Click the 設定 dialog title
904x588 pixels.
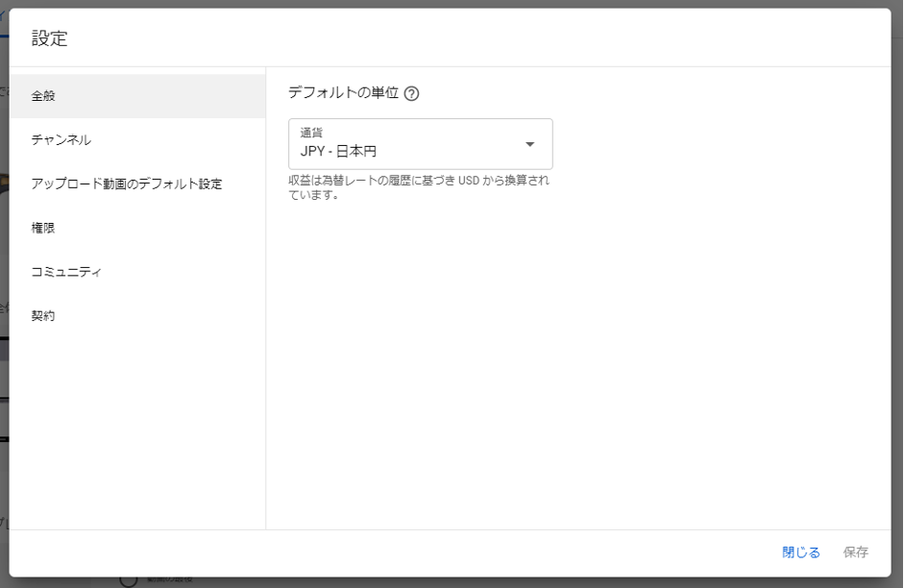coord(50,38)
